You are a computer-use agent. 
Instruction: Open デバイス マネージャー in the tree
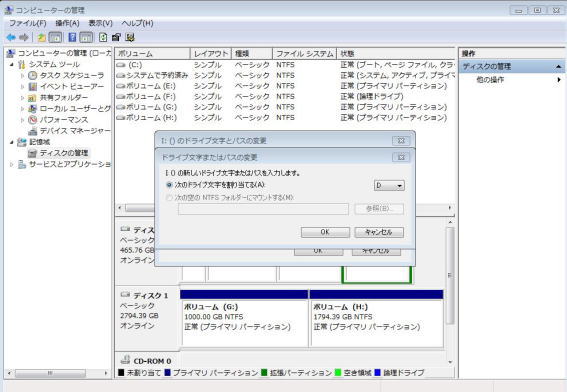coord(75,131)
